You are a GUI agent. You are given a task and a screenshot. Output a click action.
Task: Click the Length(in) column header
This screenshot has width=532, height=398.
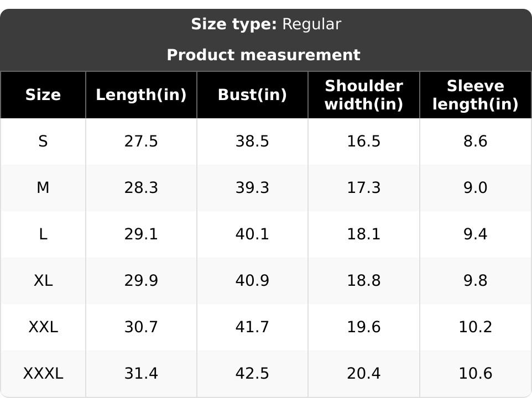tap(141, 95)
